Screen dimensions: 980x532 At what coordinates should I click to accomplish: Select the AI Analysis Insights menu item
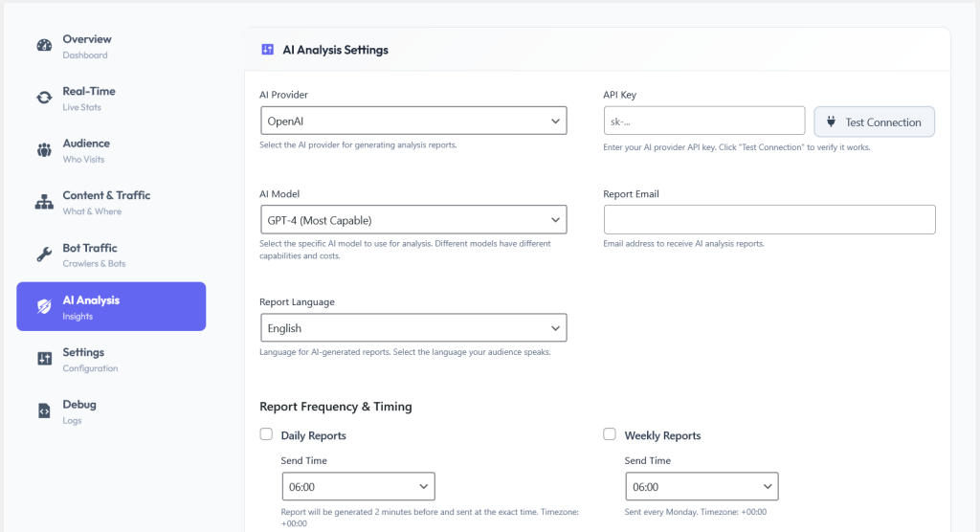click(x=111, y=306)
